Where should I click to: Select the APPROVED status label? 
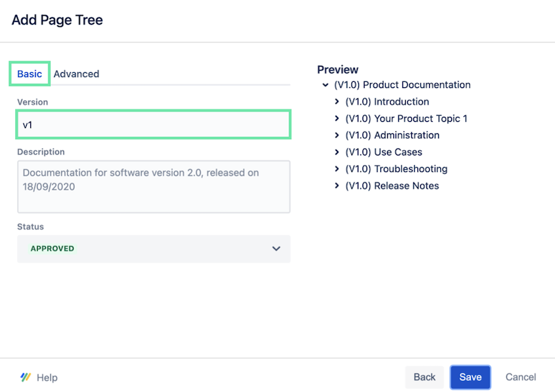(x=52, y=249)
